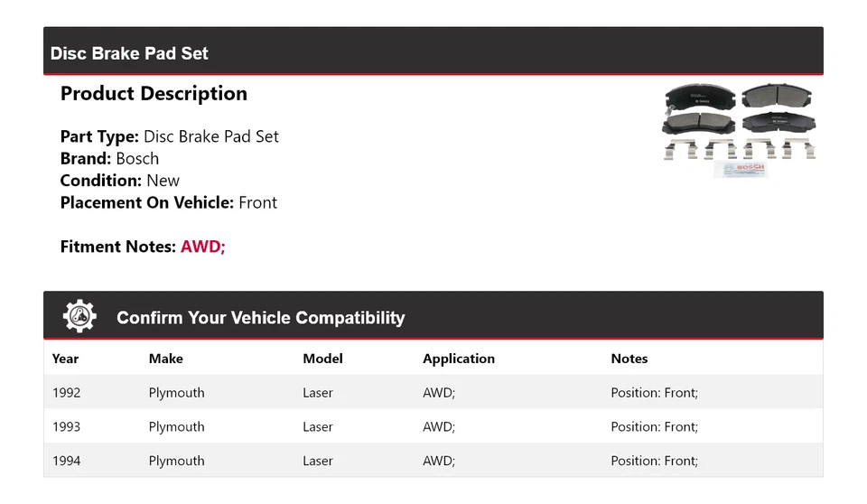Click the Year column header
This screenshot has width=867, height=504.
pos(65,359)
